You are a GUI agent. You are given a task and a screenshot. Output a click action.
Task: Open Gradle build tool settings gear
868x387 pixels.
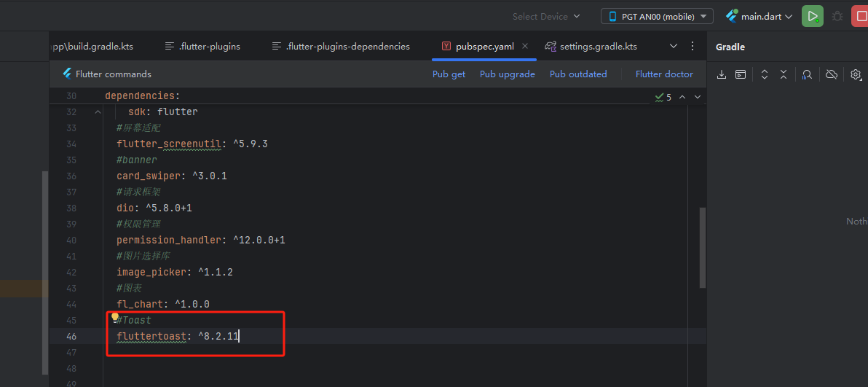click(856, 74)
